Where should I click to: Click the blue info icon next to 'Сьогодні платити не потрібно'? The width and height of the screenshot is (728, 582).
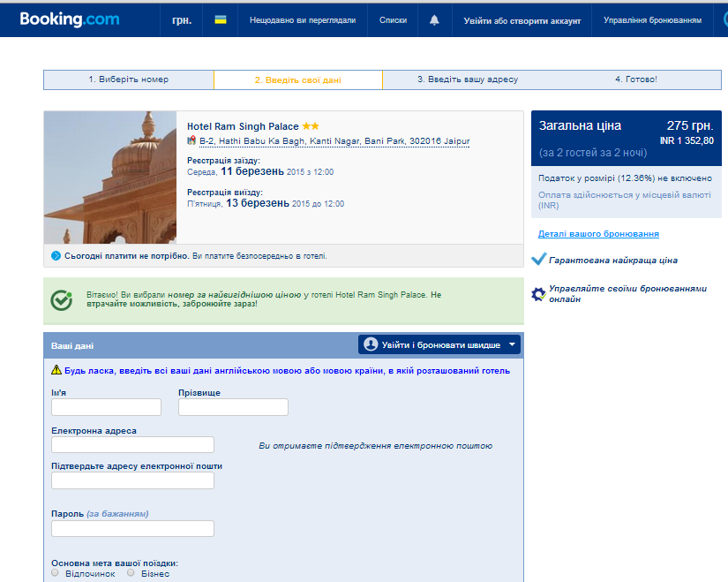56,255
